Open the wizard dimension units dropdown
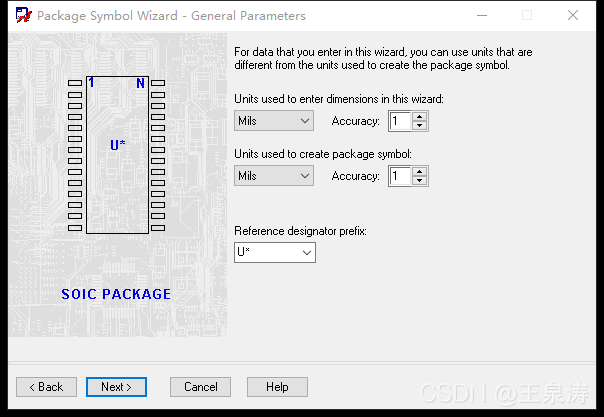This screenshot has height=417, width=604. 305,121
